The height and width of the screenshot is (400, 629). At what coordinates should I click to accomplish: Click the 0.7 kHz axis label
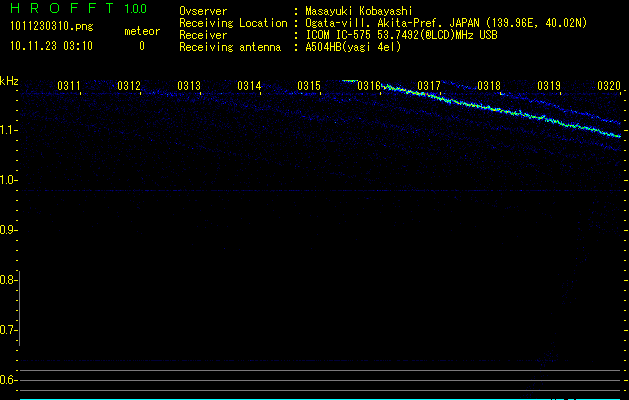8,330
